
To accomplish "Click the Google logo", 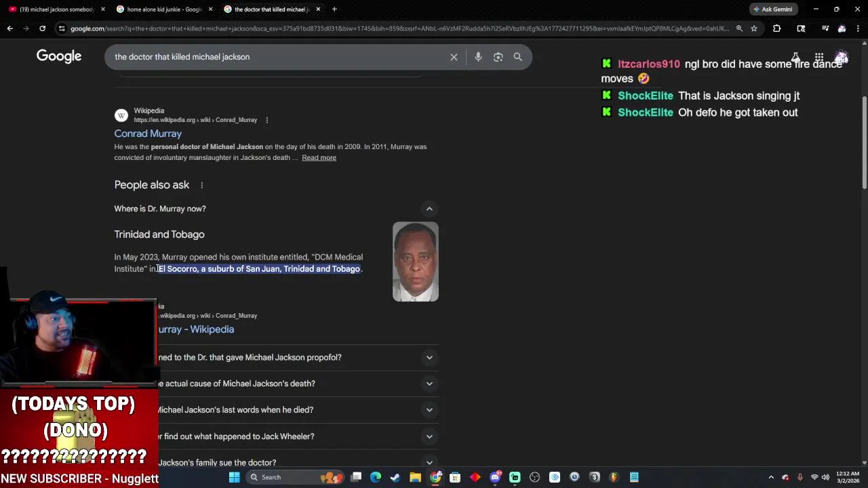I will click(59, 56).
